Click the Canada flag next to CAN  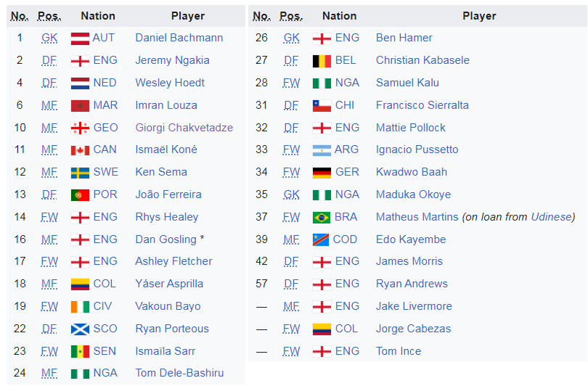coord(80,150)
